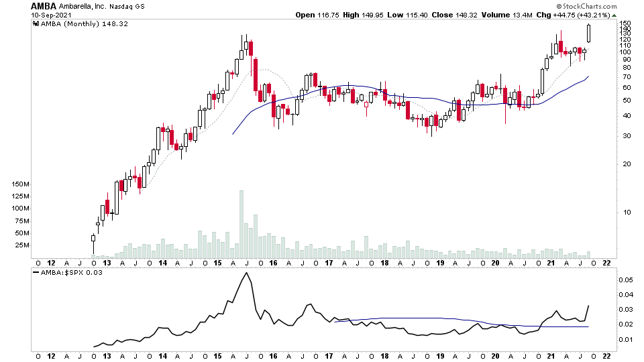Click the price axis label 20
The height and width of the screenshot is (362, 644).
627,164
